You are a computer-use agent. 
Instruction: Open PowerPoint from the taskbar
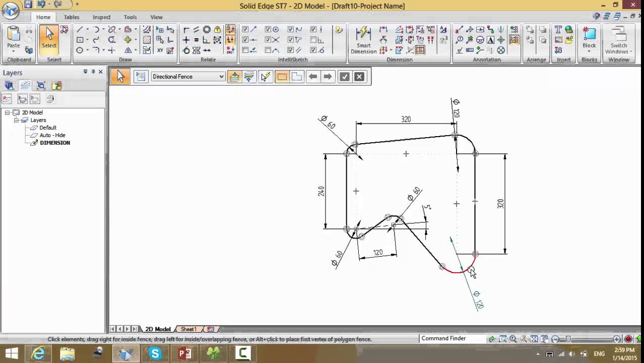(184, 353)
